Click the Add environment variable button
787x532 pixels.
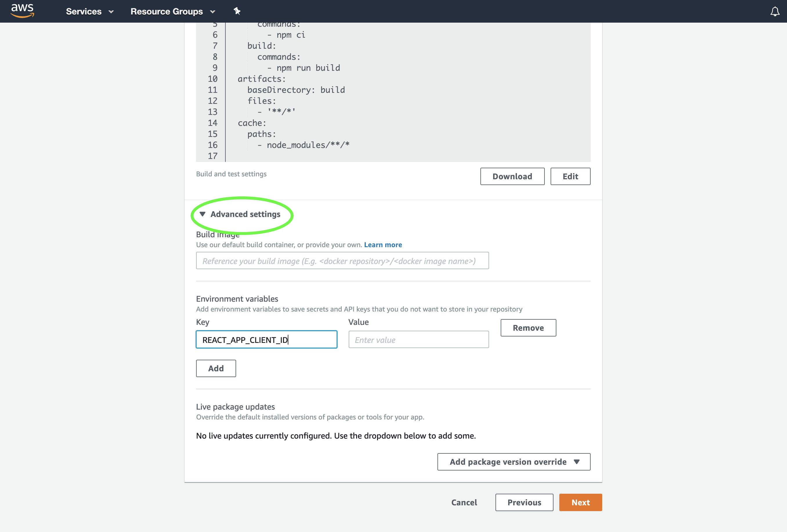pyautogui.click(x=216, y=368)
